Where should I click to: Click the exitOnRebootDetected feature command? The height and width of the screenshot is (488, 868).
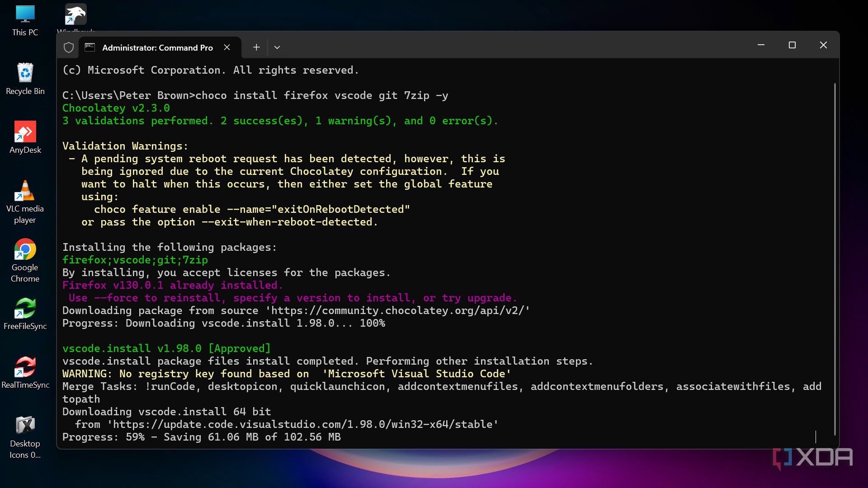pos(252,210)
